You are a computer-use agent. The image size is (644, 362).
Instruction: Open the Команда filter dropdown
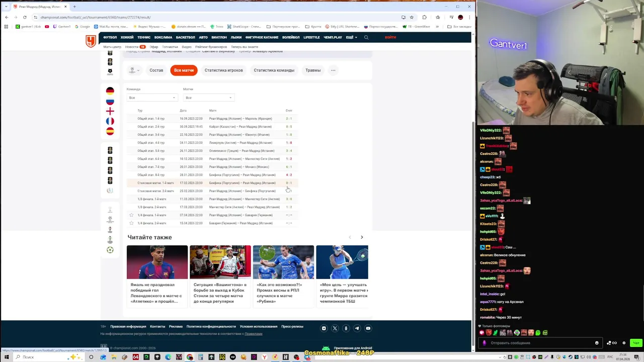tap(152, 98)
